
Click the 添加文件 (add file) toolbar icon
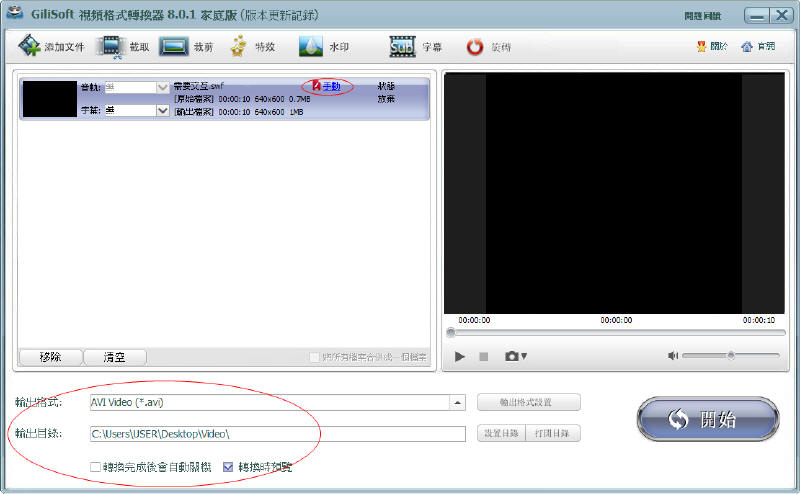28,46
